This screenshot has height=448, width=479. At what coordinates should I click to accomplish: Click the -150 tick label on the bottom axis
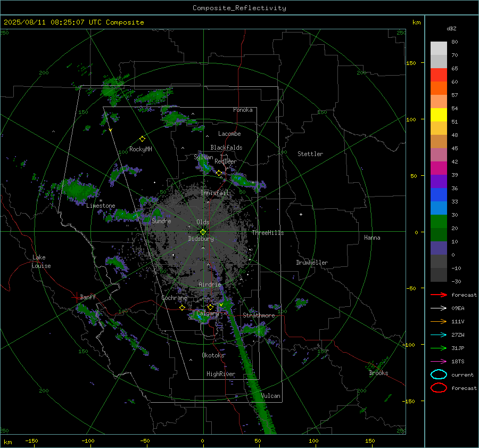(x=31, y=441)
